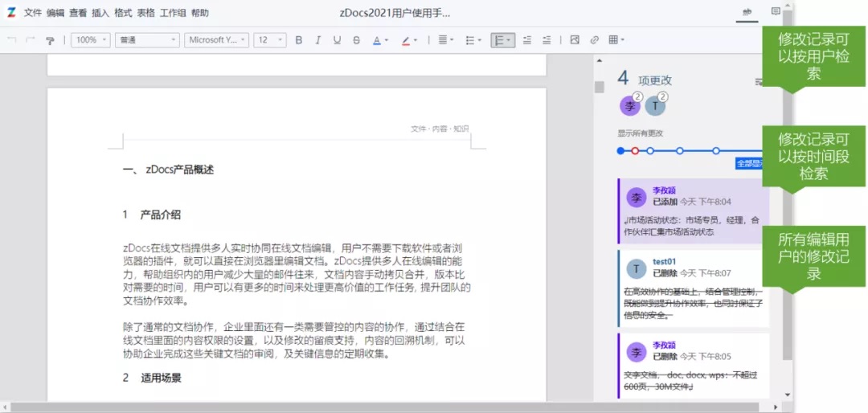Screen dimensions: 868x413
Task: Click the 显示所有更改 label
Action: point(641,133)
